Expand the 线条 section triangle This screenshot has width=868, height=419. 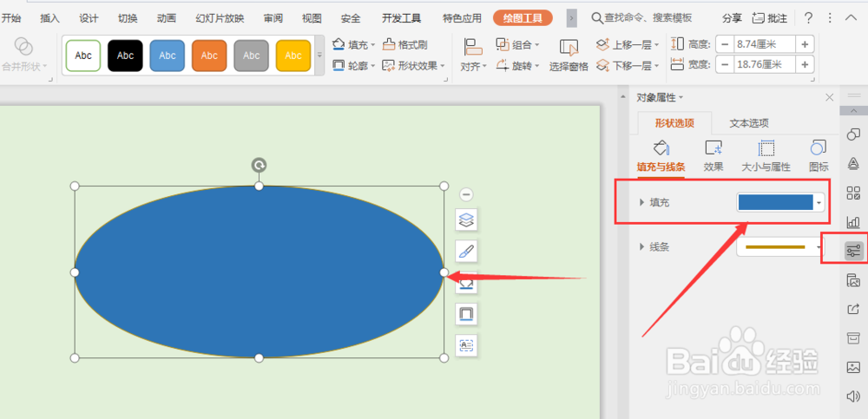[641, 247]
